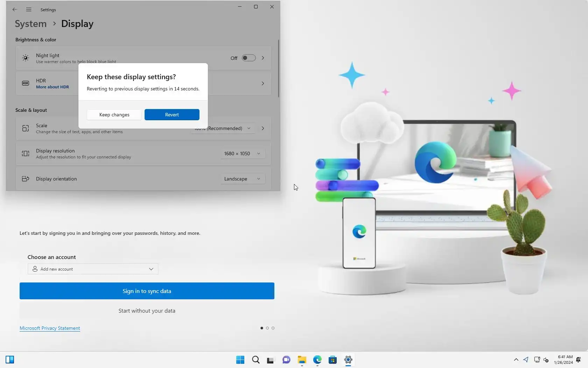588x368 pixels.
Task: Toggle the Night light switch
Action: [249, 58]
